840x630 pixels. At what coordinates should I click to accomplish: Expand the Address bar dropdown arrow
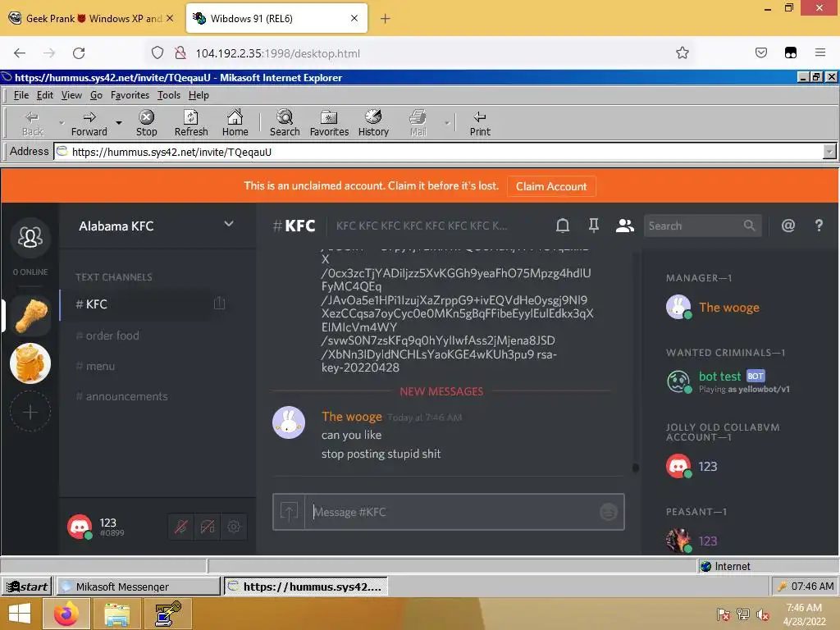point(829,152)
